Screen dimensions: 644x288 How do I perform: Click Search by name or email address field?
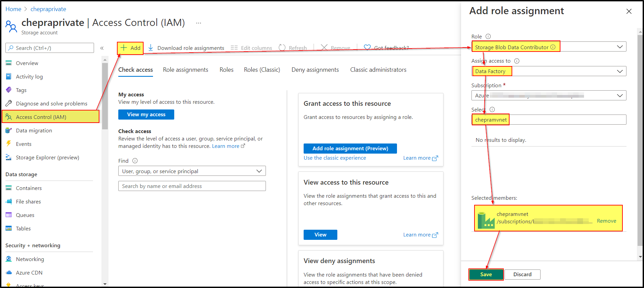point(192,186)
